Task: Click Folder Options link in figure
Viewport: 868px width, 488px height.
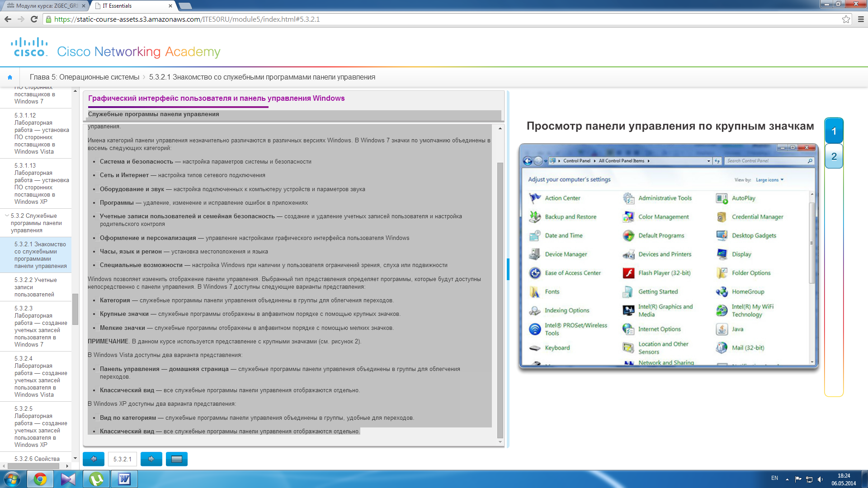Action: [751, 273]
